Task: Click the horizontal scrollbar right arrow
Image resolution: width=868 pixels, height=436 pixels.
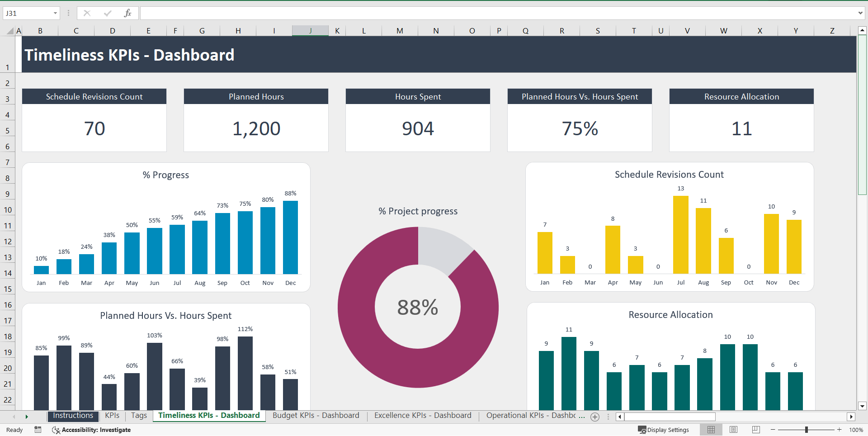Action: [x=851, y=417]
